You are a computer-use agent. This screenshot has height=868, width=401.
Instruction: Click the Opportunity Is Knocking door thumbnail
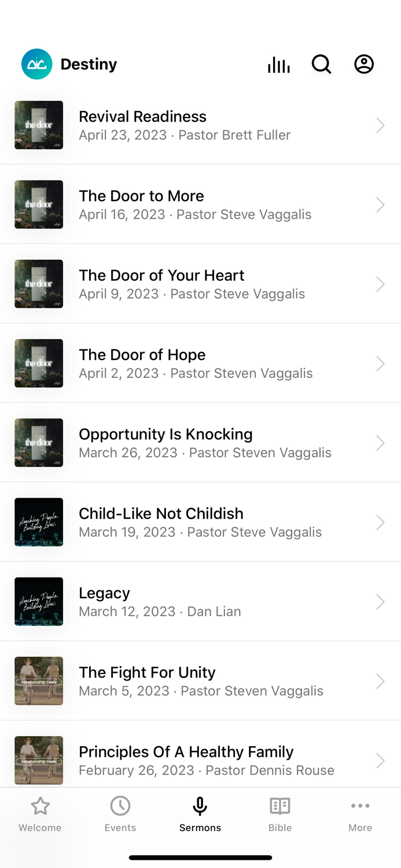38,443
